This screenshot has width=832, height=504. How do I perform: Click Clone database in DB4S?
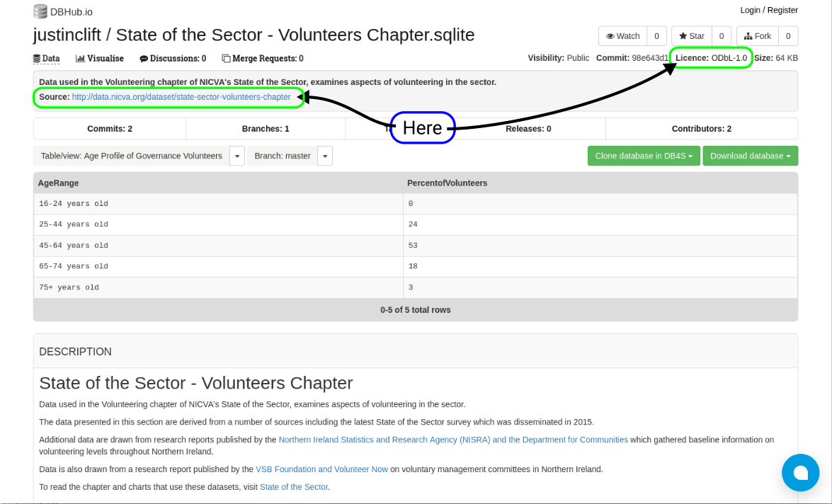643,155
